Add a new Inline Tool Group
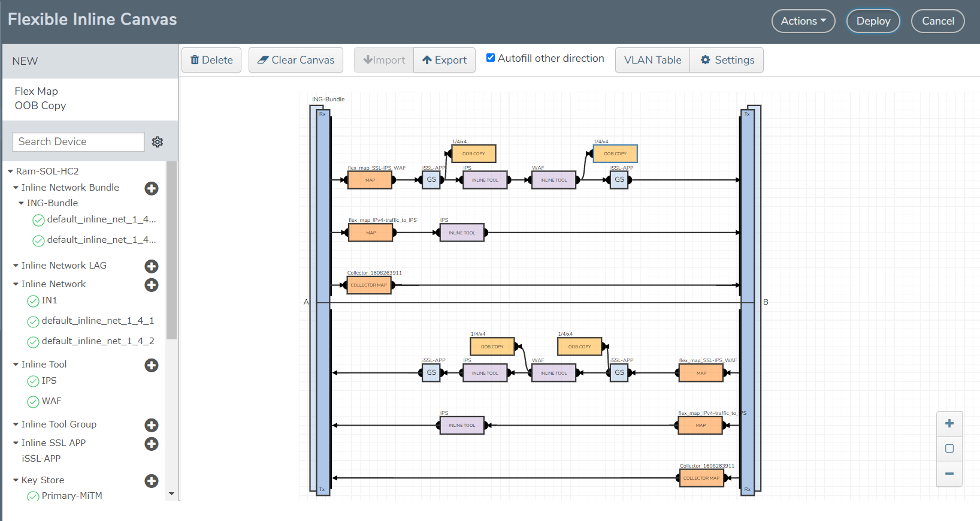Viewport: 980px width, 521px height. tap(152, 425)
